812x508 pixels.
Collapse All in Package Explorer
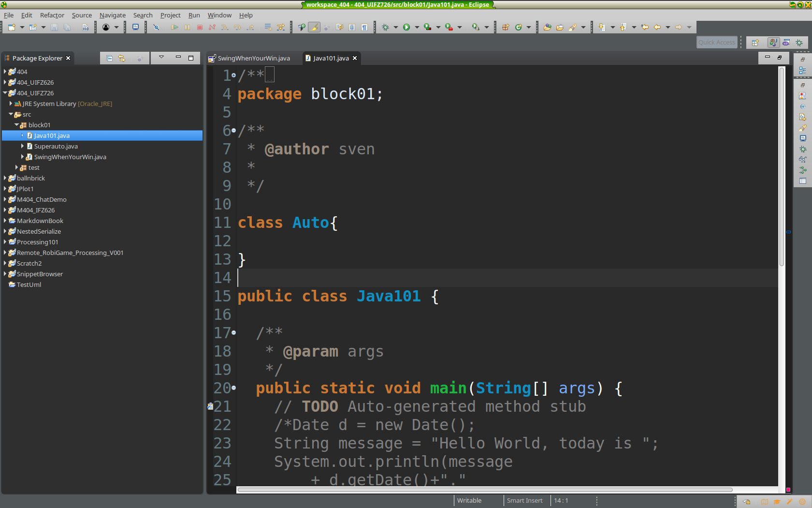109,58
